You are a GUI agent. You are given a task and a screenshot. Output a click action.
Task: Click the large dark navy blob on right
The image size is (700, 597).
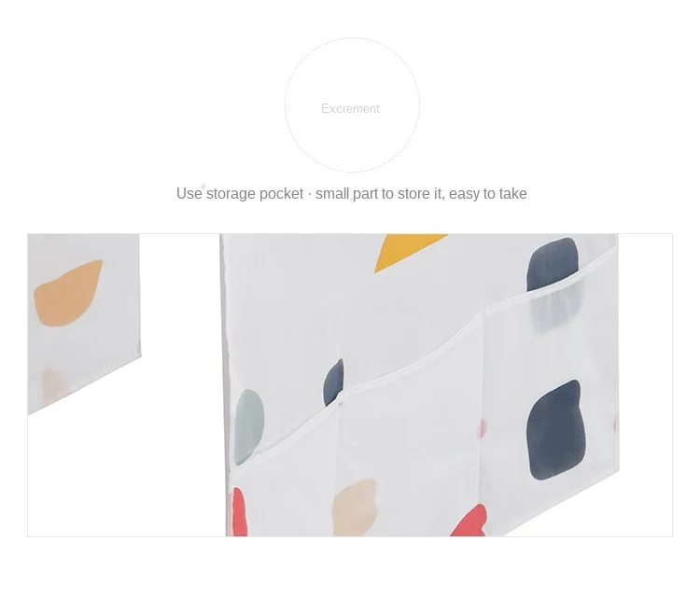pos(556,430)
